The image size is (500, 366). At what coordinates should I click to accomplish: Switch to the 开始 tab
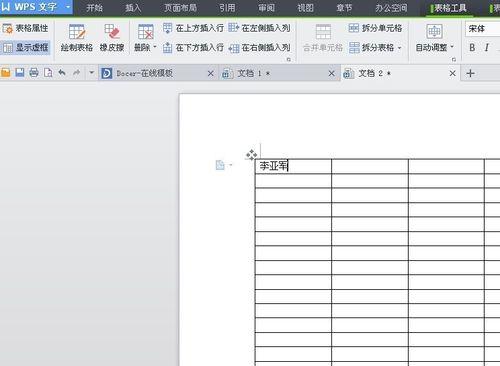coord(94,8)
